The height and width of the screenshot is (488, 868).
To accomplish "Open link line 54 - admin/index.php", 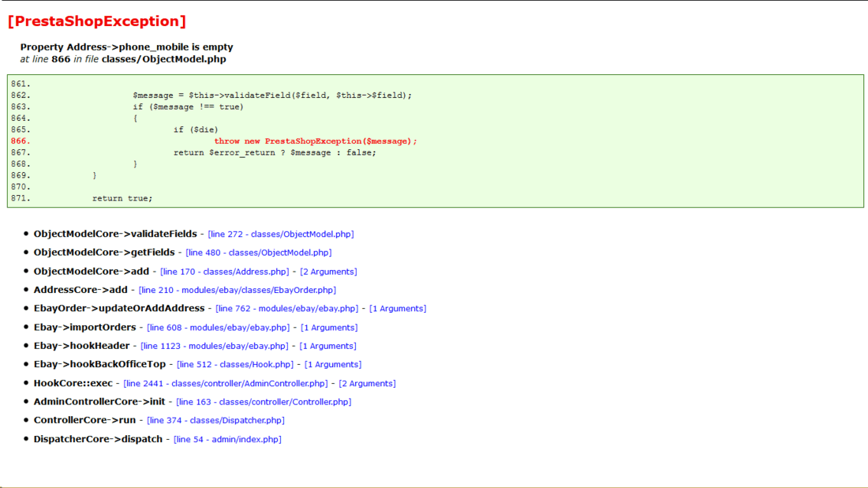I will click(227, 440).
